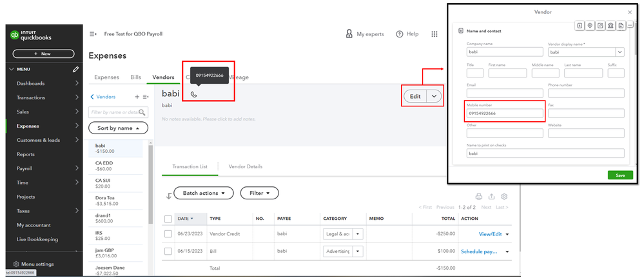Jump to additional info document icon
Screen dimensions: 644x278
pos(621,26)
